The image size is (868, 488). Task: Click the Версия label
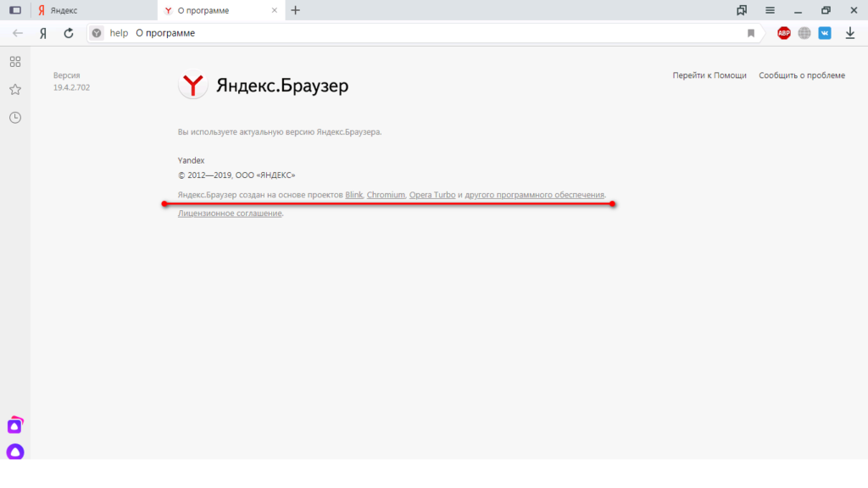pos(66,75)
